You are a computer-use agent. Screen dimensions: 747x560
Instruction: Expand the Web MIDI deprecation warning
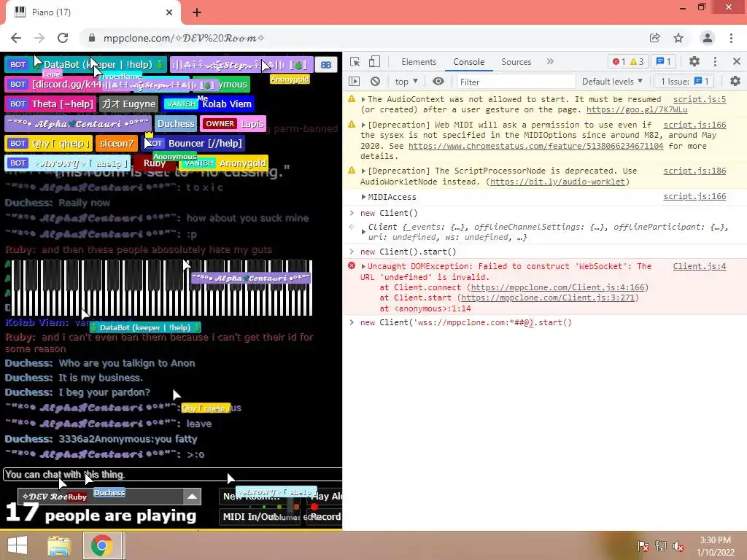point(363,125)
